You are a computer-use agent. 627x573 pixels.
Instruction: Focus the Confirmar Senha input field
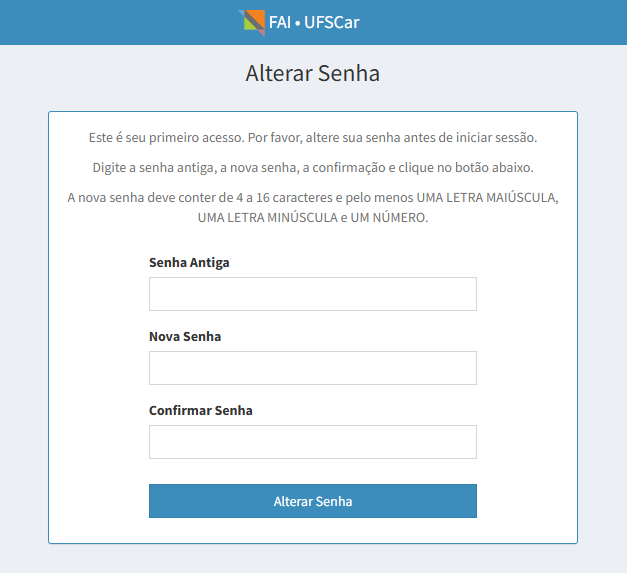(x=313, y=442)
